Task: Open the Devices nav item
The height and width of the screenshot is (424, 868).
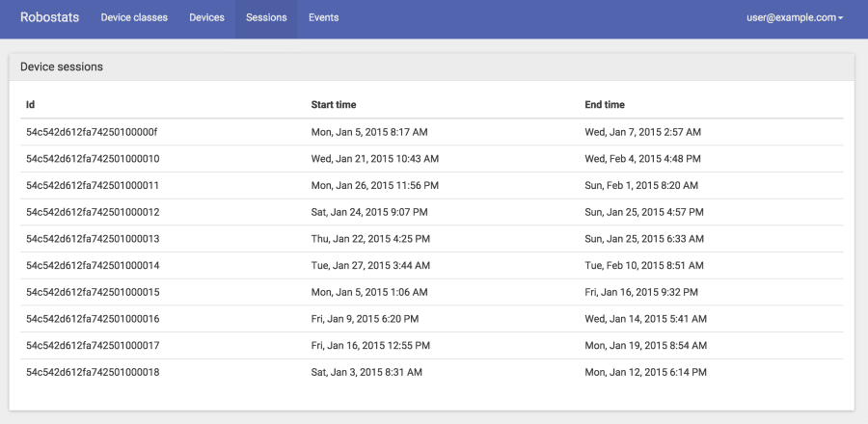Action: coord(207,17)
